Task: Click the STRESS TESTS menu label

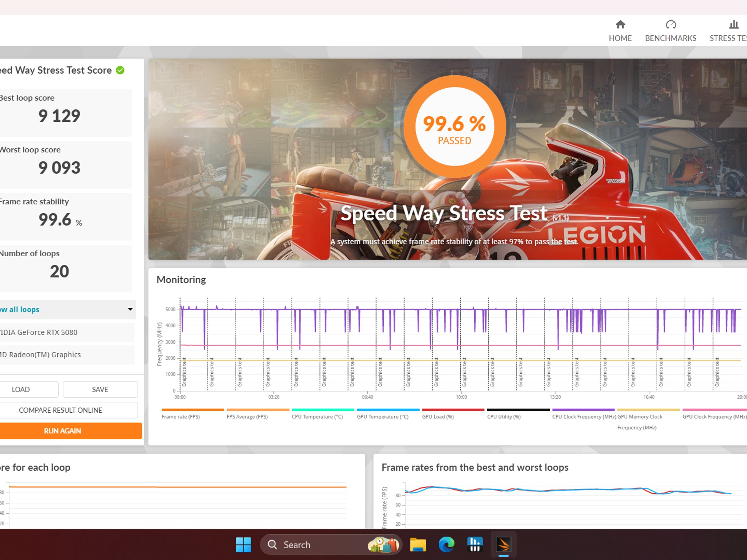Action: (x=728, y=38)
